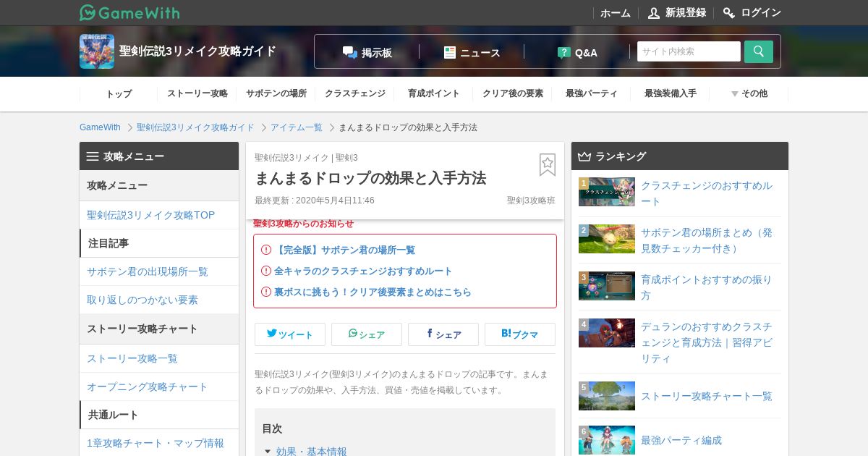Screen dimensions: 868x456
Task: Click the 聖剣伝説3リメイク攻略ガイド header title
Action: pos(198,51)
